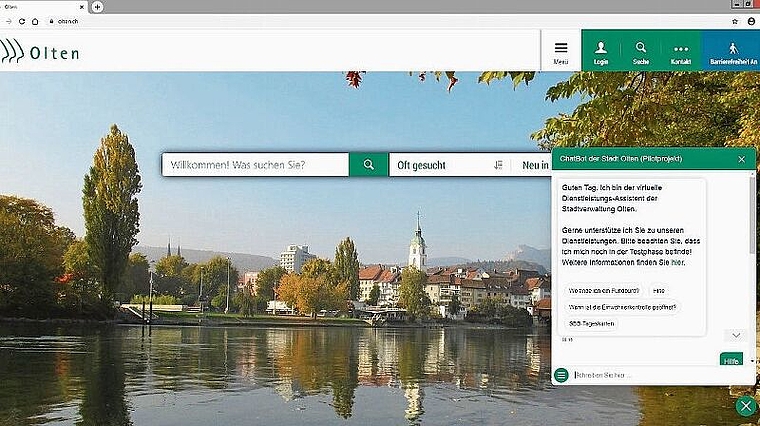Open the Login user icon
This screenshot has height=426, width=760.
(601, 50)
